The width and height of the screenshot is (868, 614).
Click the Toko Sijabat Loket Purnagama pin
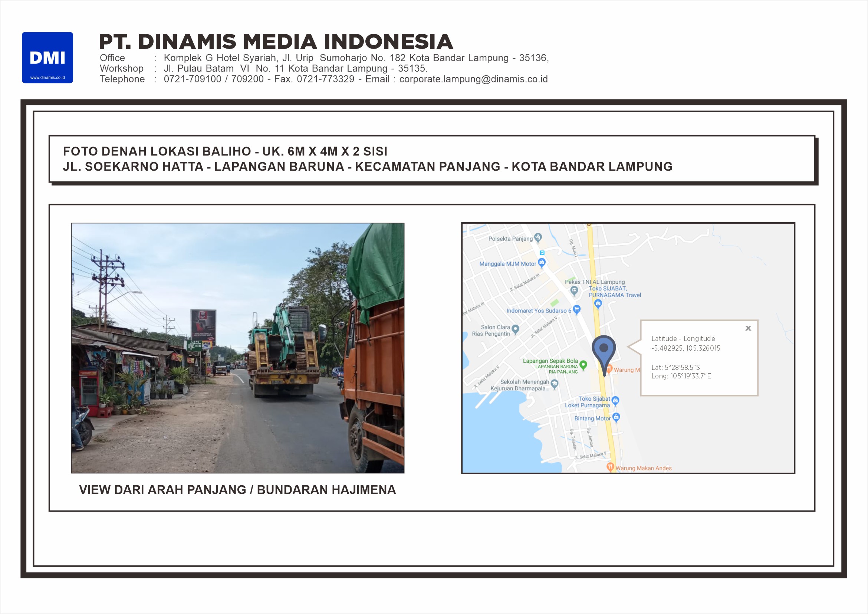point(615,401)
